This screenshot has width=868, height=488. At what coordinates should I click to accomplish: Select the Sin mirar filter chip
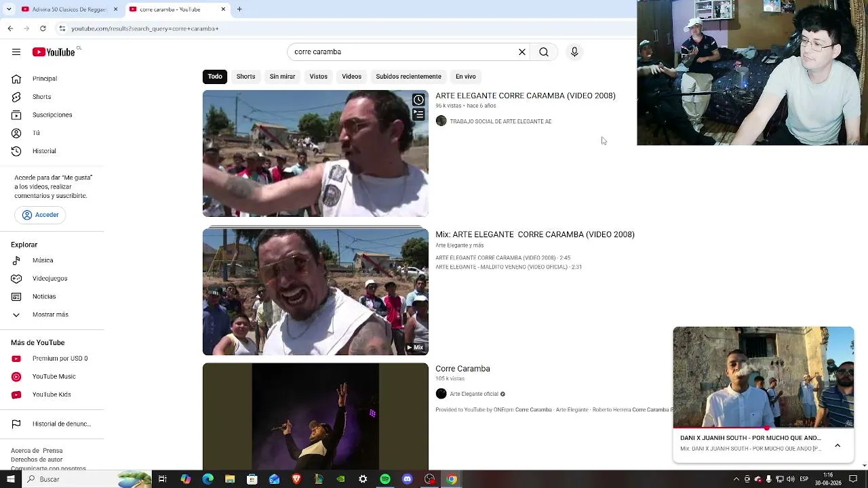tap(282, 77)
